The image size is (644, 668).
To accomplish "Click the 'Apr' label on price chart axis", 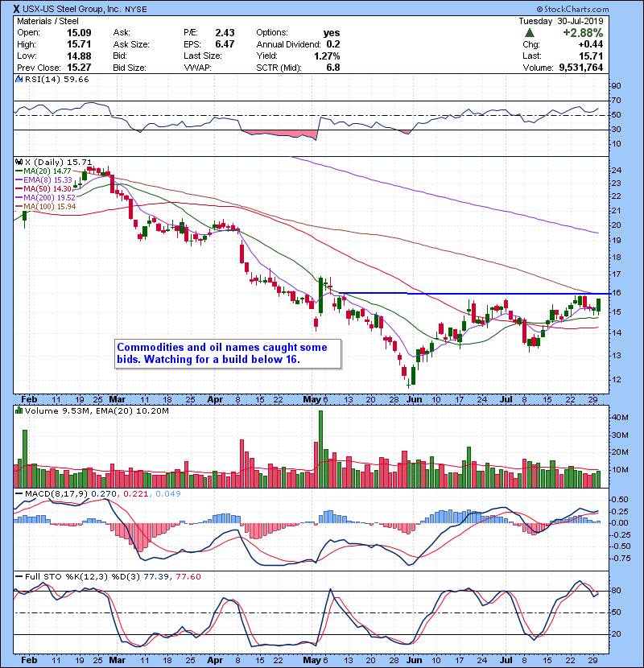I will (215, 400).
